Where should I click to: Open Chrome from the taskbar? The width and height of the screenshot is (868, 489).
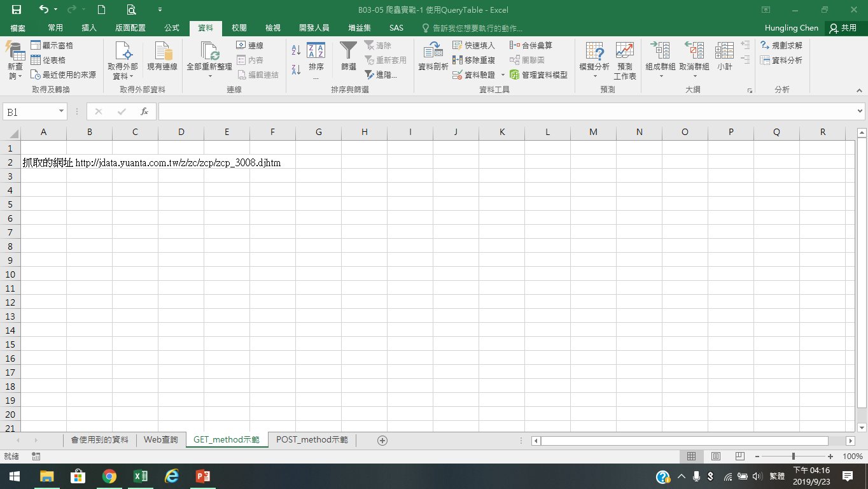(x=109, y=476)
